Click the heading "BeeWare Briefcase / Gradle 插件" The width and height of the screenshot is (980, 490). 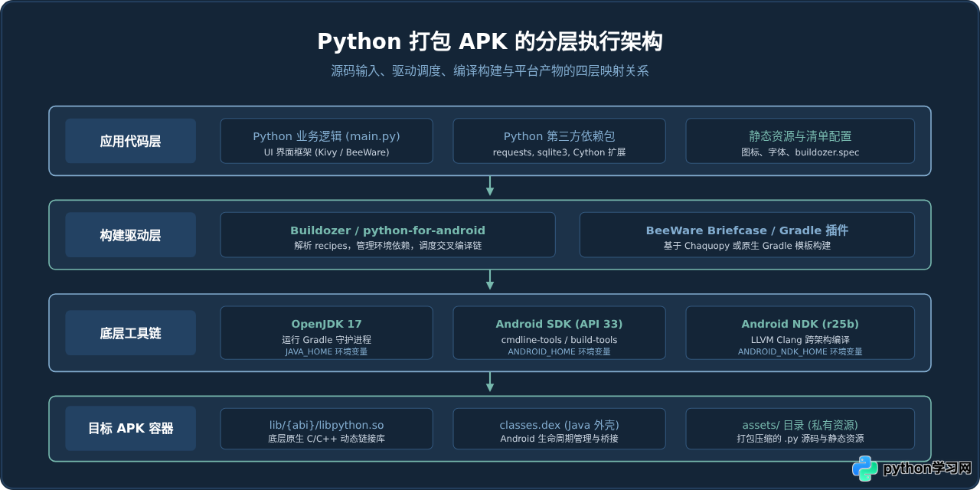746,230
